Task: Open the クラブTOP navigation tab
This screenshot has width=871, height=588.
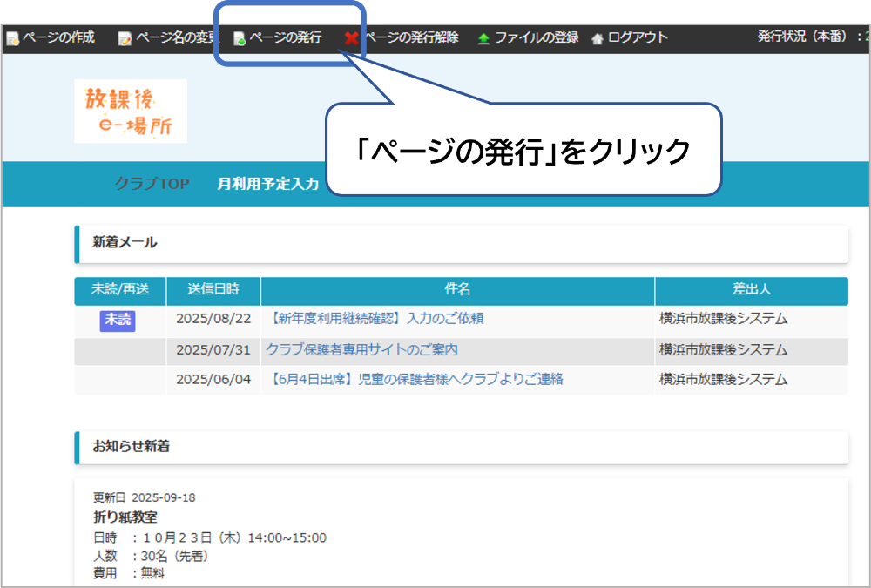Action: point(152,184)
